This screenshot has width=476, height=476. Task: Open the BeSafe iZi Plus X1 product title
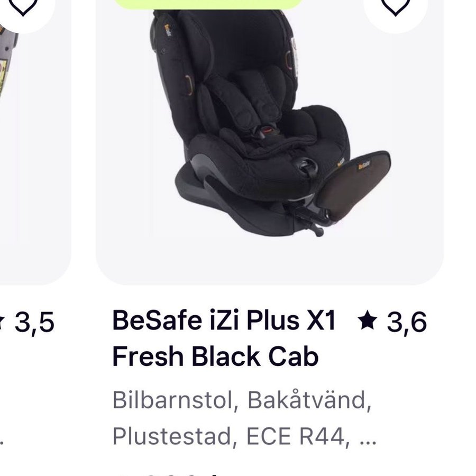[224, 321]
